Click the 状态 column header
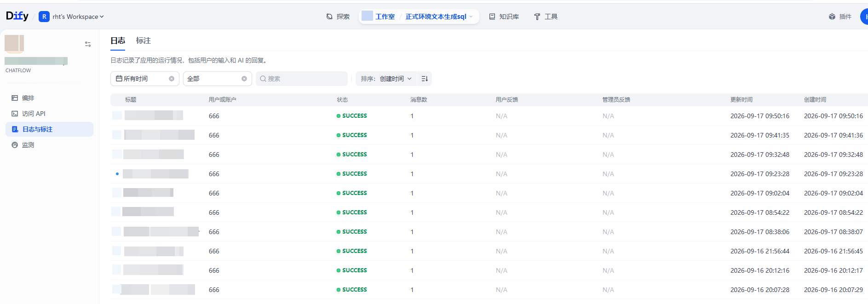868x304 pixels. tap(342, 99)
